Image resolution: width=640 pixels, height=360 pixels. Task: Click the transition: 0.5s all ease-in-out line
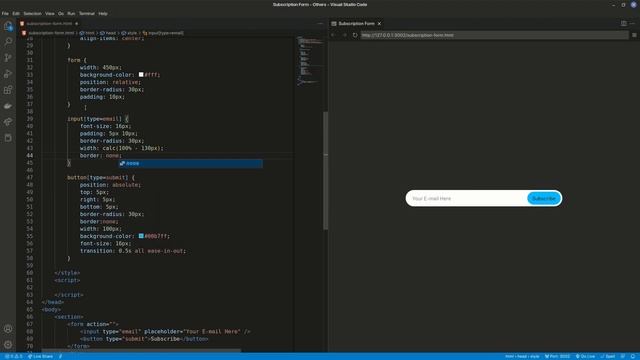(x=133, y=251)
